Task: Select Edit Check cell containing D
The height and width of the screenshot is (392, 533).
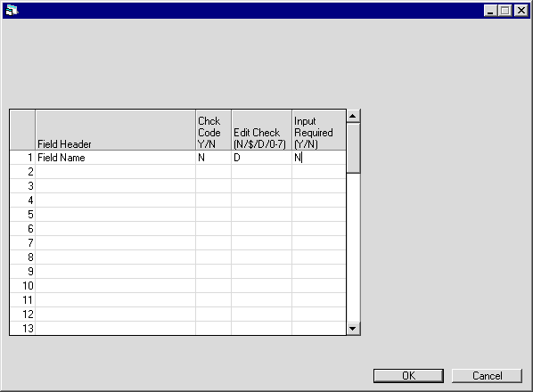Action: (x=261, y=158)
